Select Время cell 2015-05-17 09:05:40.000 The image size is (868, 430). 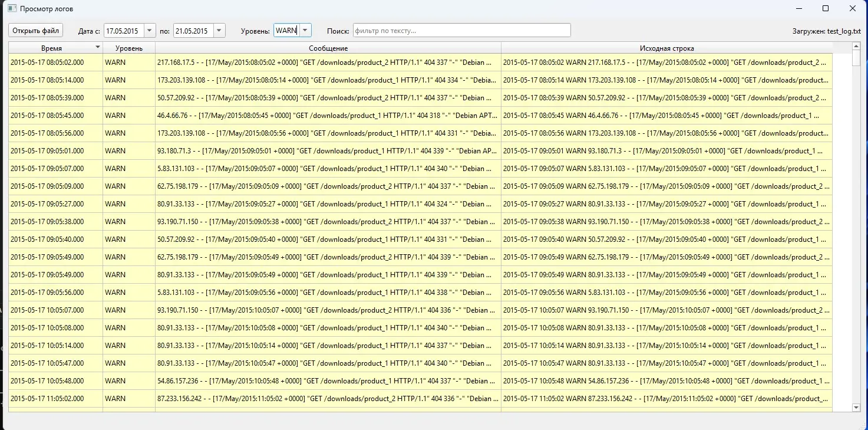(55, 239)
